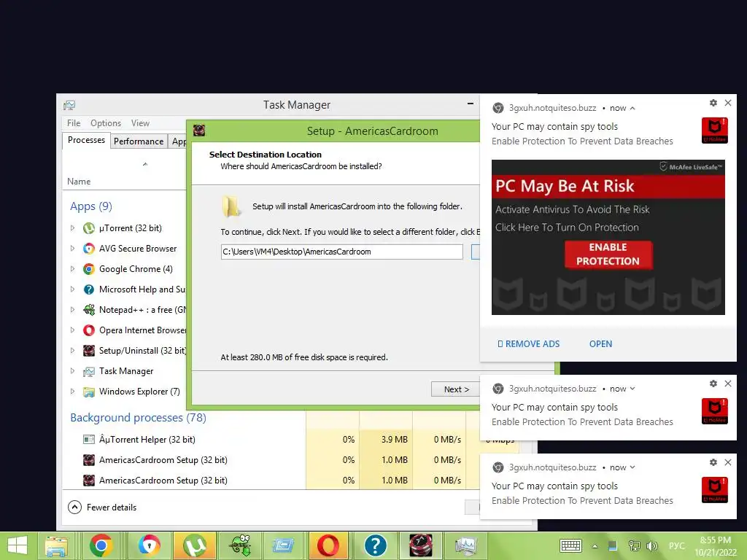
Task: Click REMOVE ADS on the notification
Action: click(528, 344)
